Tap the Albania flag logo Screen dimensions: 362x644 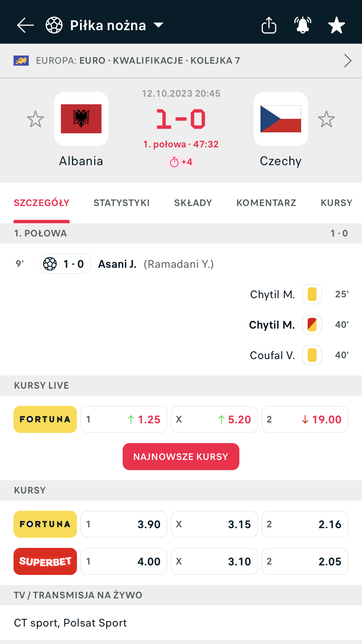(81, 119)
